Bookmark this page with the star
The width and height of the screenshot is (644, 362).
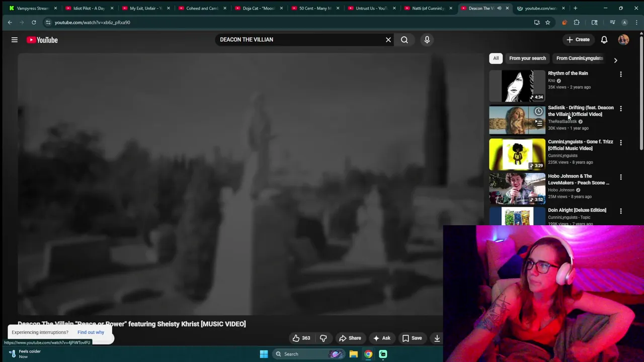click(548, 23)
